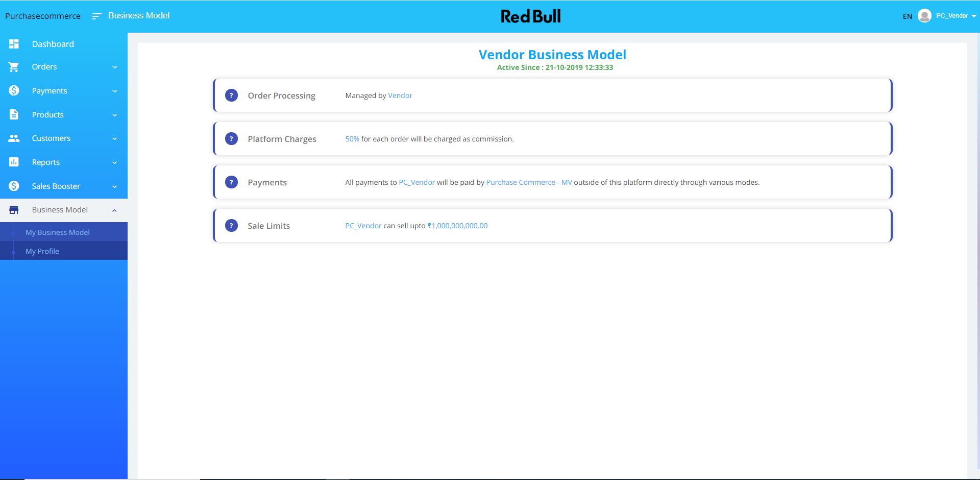This screenshot has width=980, height=480.
Task: Expand the Reports menu chevron
Action: click(115, 163)
